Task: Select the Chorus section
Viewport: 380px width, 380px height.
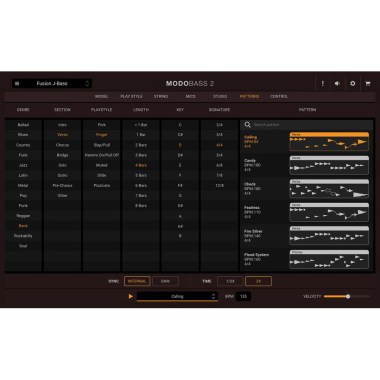Action: 62,145
